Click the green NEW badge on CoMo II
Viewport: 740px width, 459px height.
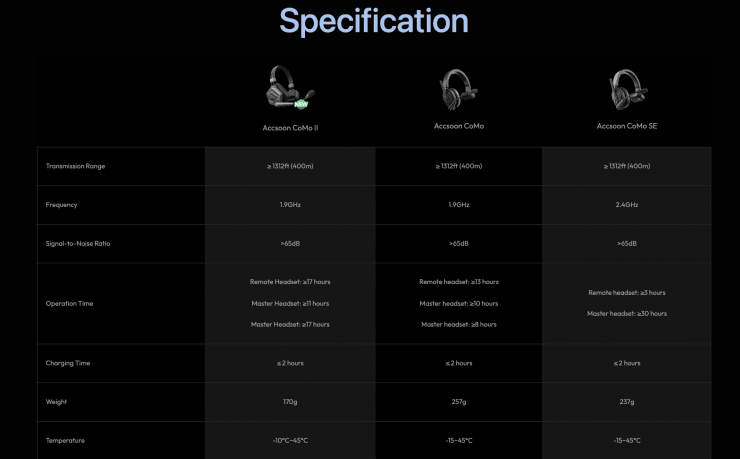[301, 104]
